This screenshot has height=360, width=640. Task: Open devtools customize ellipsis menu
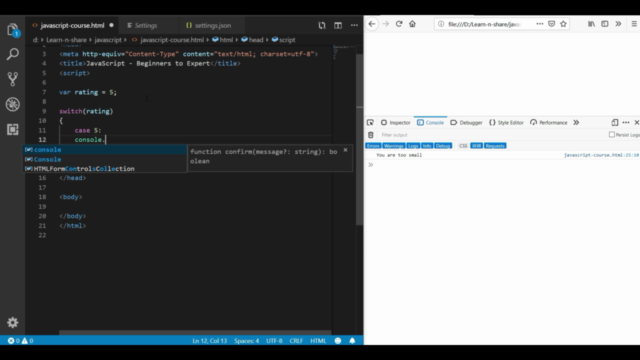tap(626, 122)
